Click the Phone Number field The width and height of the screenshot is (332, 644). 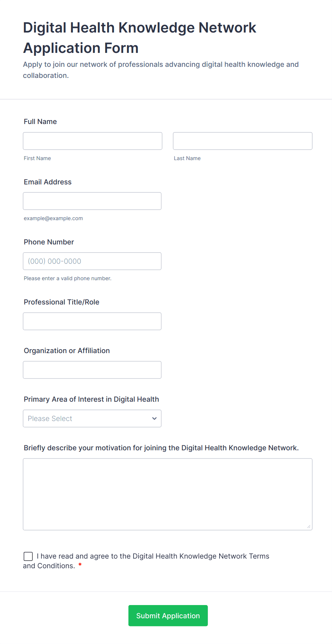click(92, 261)
